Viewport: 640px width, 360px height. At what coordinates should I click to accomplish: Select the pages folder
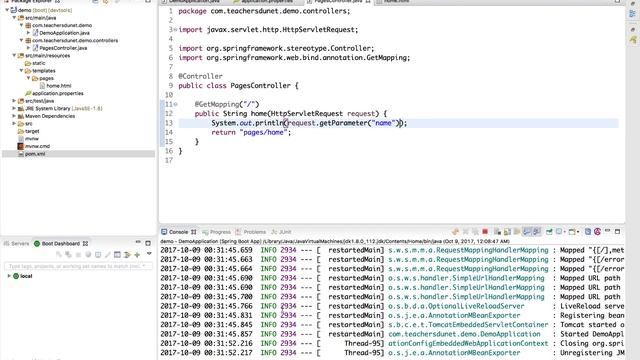pyautogui.click(x=46, y=78)
